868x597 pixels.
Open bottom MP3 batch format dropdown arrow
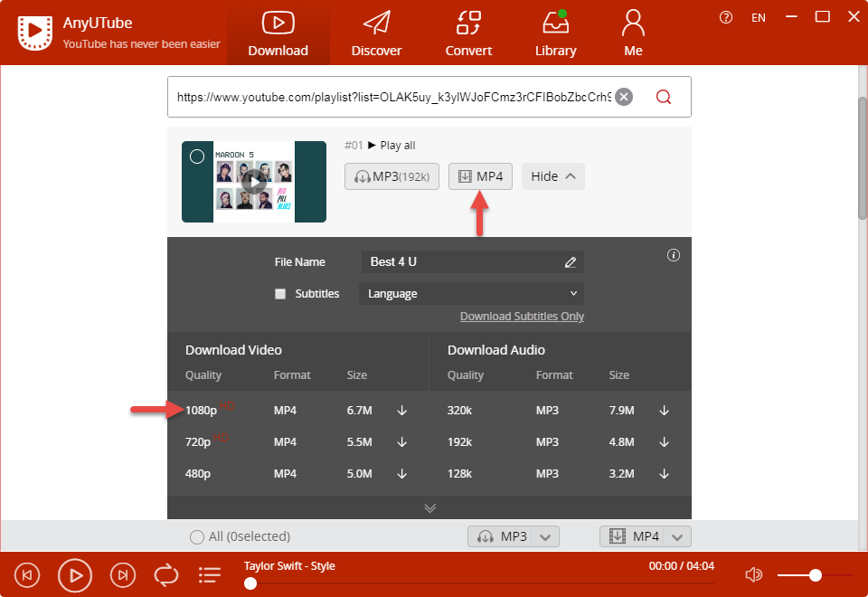pos(545,536)
